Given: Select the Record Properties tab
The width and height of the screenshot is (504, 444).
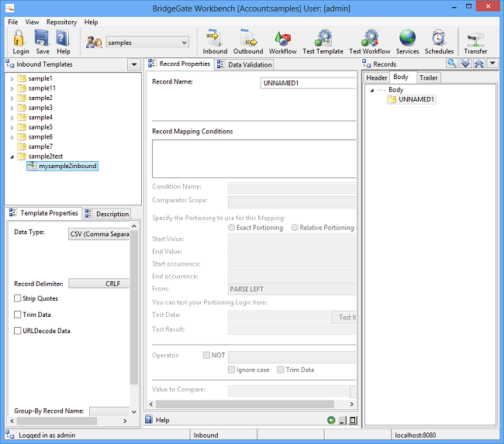Looking at the screenshot, I should click(x=179, y=64).
